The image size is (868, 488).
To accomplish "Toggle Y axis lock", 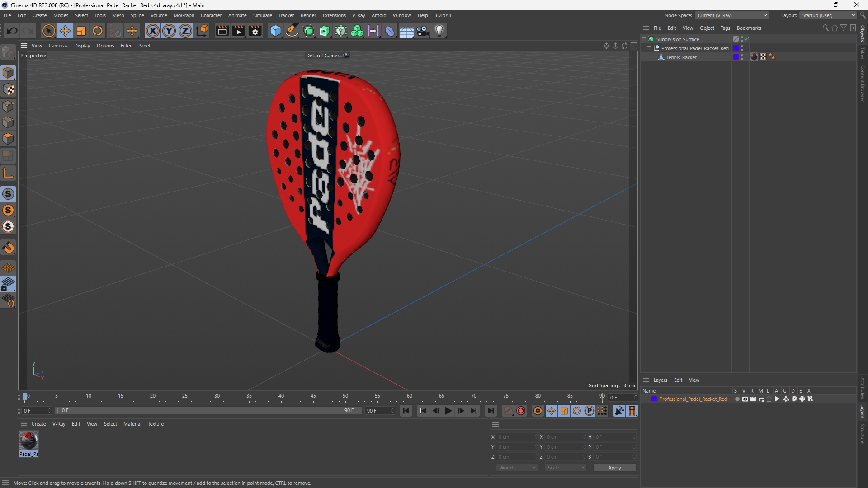I will [169, 31].
